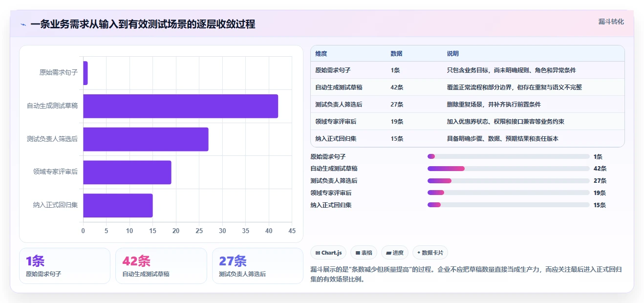
Task: Select the Chart.js tag chip
Action: (x=328, y=253)
